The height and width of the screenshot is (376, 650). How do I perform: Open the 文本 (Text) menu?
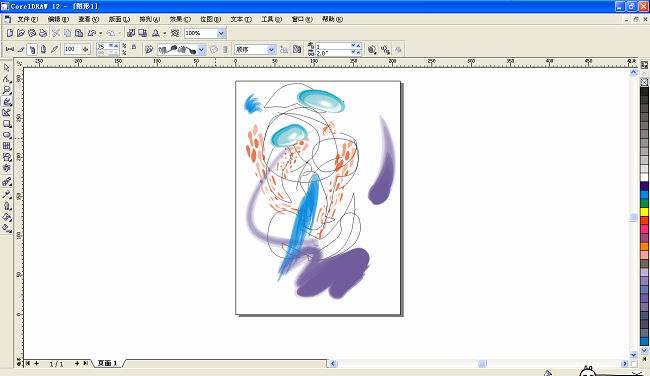[241, 19]
